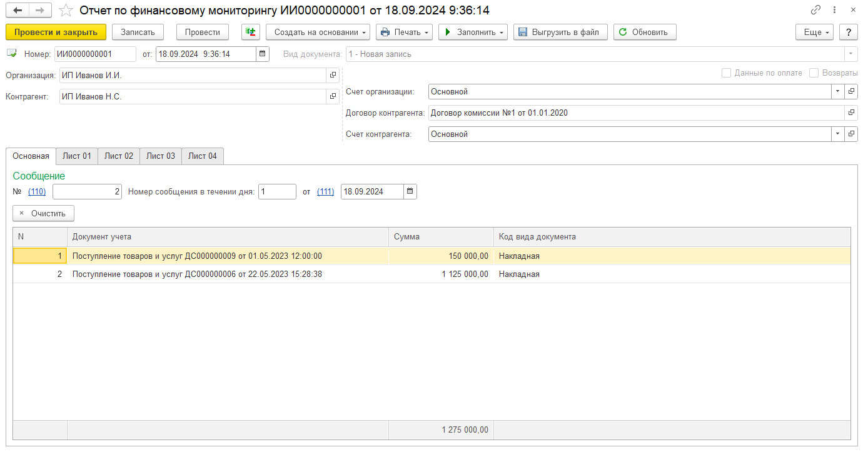
Task: Open the Еще menu
Action: [814, 32]
